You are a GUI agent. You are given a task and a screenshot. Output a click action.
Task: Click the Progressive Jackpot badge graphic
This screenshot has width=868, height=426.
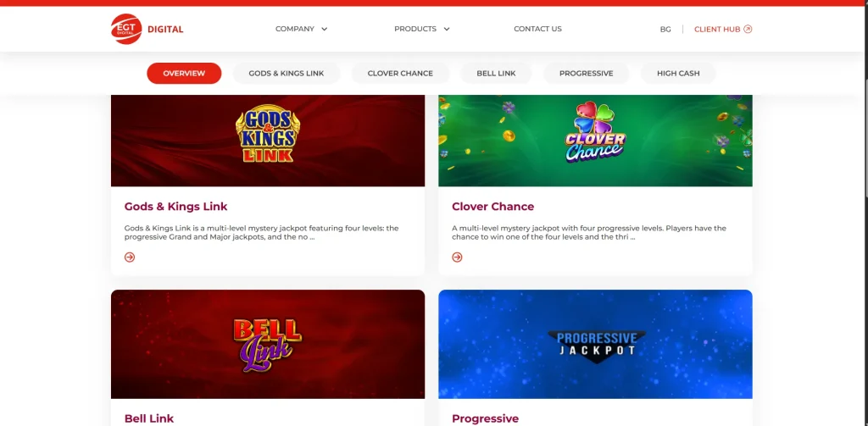[596, 346]
